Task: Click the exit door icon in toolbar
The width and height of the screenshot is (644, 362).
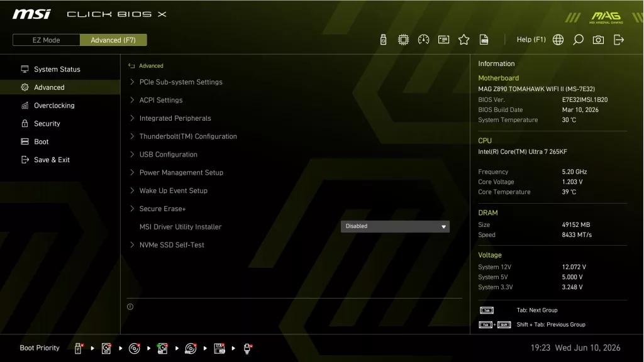Action: tap(619, 40)
